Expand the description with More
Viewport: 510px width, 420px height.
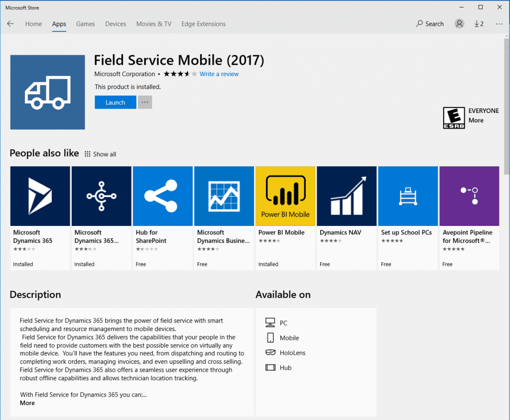[27, 403]
